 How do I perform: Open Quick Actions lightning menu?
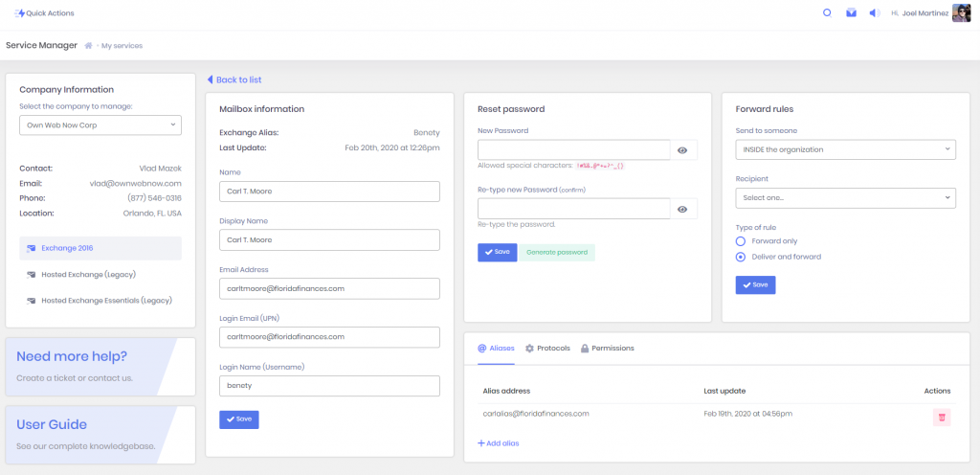[44, 13]
